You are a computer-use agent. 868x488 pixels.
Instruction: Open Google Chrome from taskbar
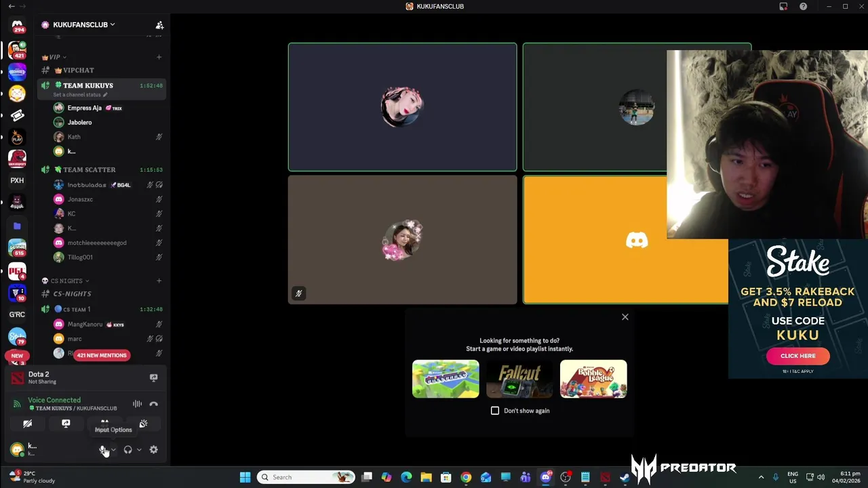(x=466, y=477)
